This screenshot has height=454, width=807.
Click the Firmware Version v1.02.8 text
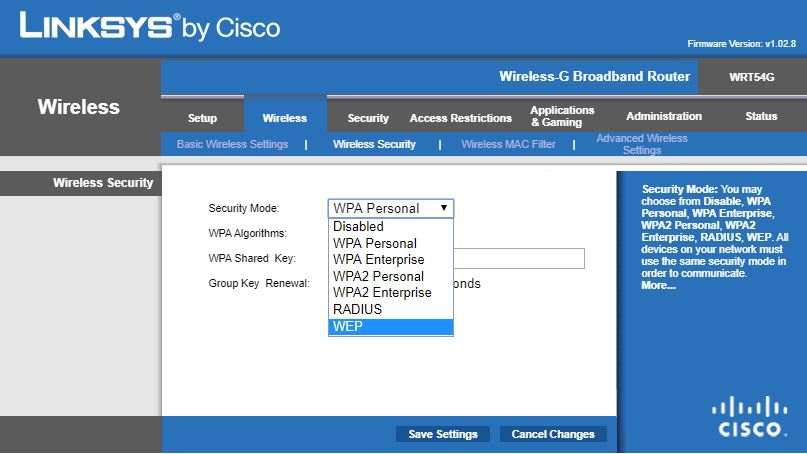pyautogui.click(x=742, y=44)
